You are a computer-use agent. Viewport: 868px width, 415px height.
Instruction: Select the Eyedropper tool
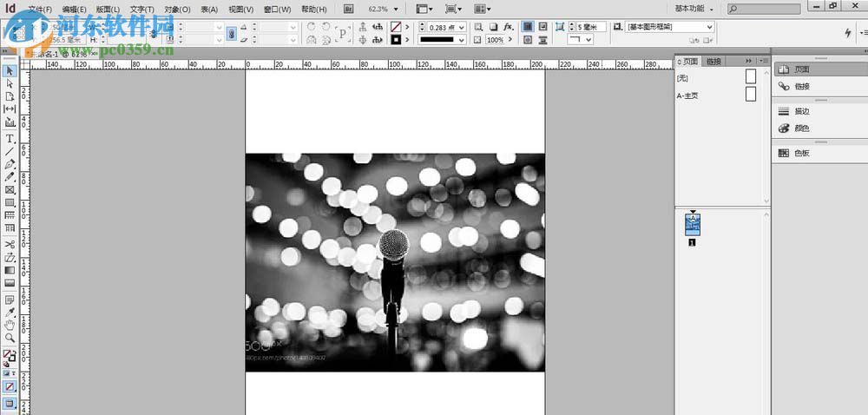pos(10,312)
